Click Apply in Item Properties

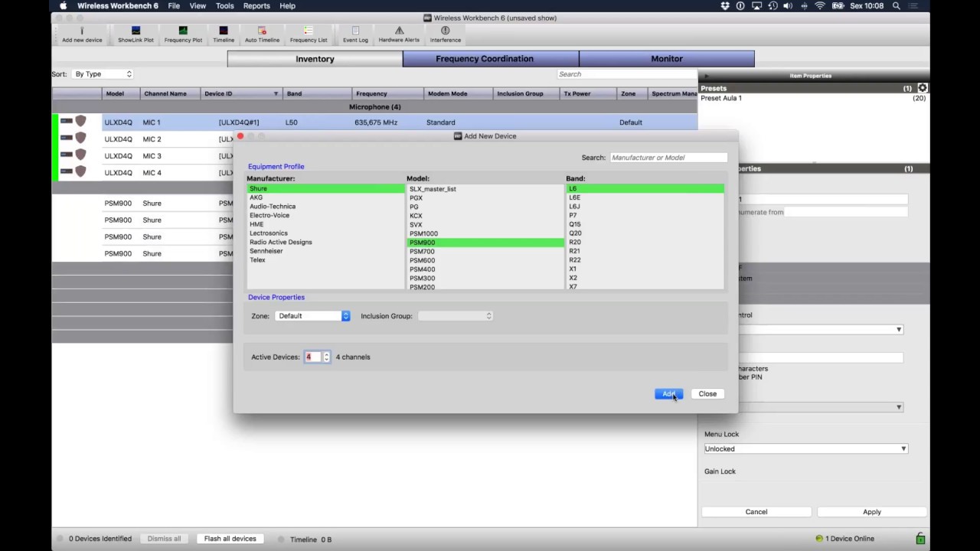coord(872,512)
